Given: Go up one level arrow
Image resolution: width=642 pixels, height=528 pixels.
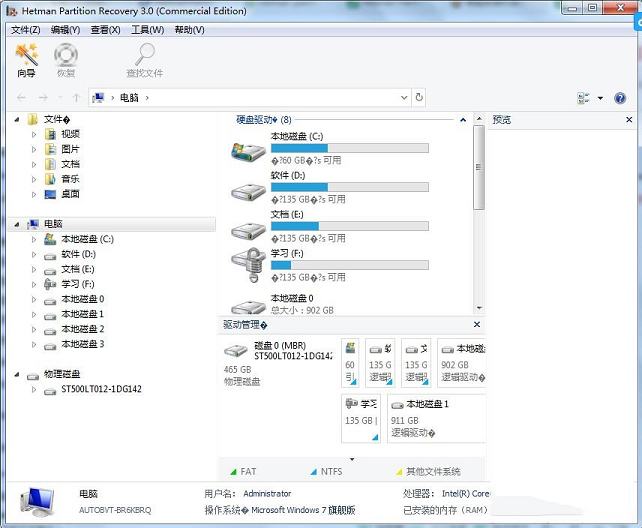Looking at the screenshot, I should [76, 98].
